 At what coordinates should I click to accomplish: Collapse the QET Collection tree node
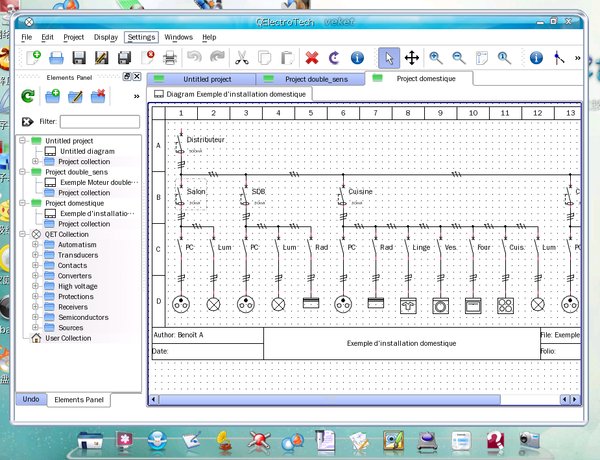coord(23,234)
